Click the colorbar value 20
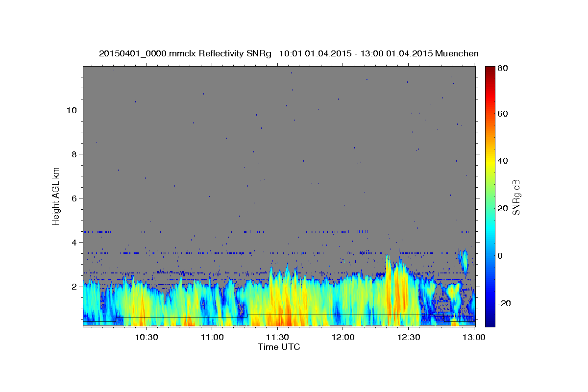 (x=502, y=208)
